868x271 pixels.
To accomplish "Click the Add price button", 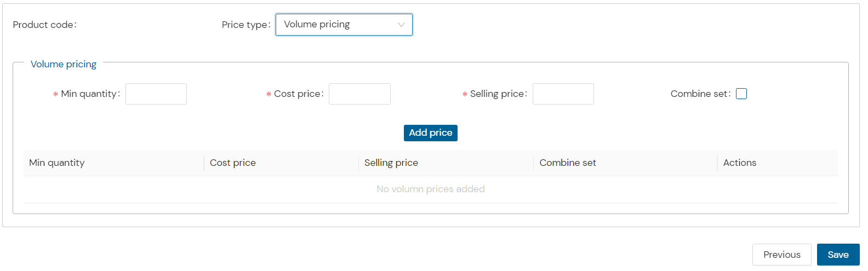I will [x=431, y=133].
